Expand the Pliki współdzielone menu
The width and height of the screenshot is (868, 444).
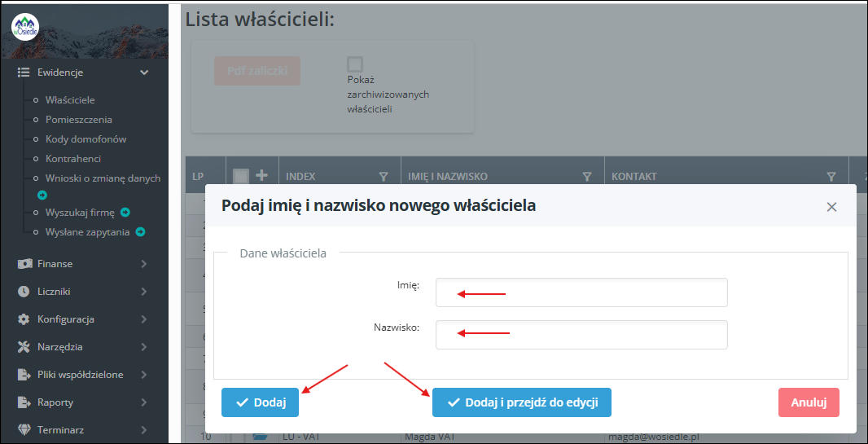144,374
